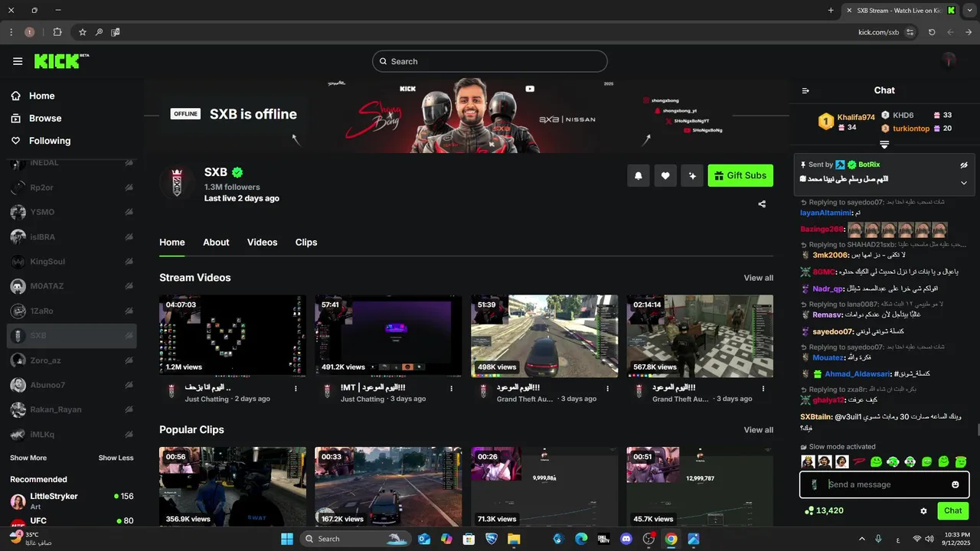980x551 pixels.
Task: Share the SXB channel
Action: click(x=762, y=204)
